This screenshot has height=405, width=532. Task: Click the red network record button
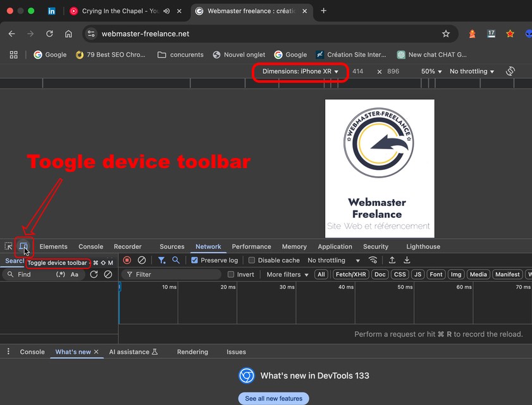[x=126, y=260]
